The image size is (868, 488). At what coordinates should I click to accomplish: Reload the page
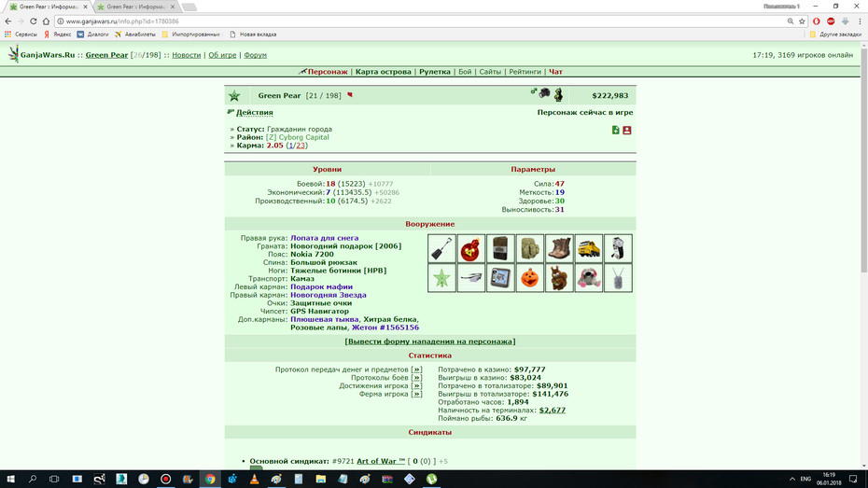(x=34, y=21)
